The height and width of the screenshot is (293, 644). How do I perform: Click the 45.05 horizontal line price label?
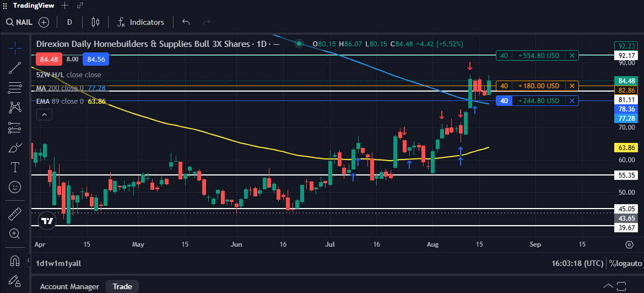(625, 209)
